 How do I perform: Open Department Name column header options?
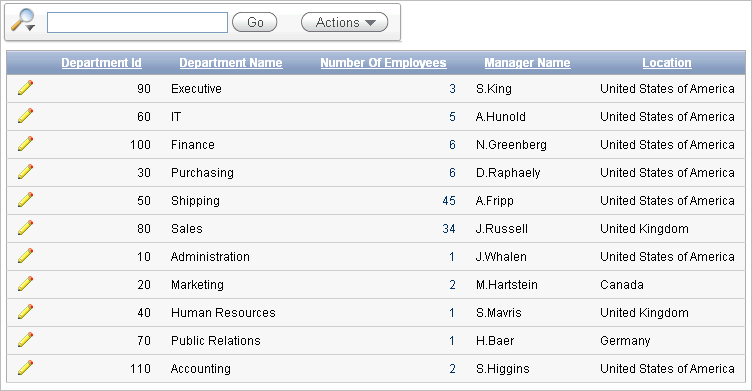click(x=231, y=63)
